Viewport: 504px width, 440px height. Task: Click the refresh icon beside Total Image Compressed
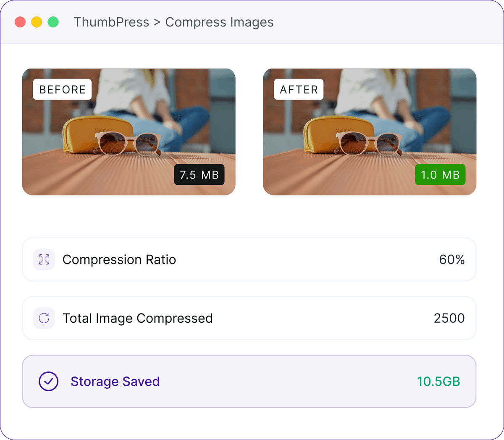[44, 318]
